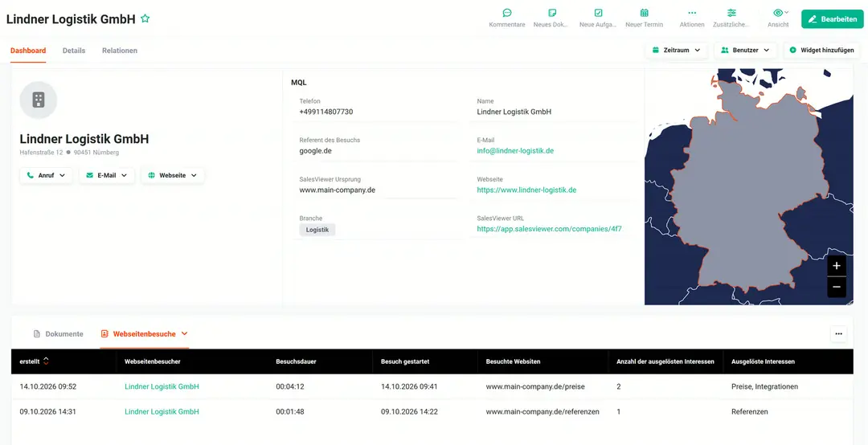Click the company building avatar icon
The image size is (868, 445).
click(x=39, y=100)
